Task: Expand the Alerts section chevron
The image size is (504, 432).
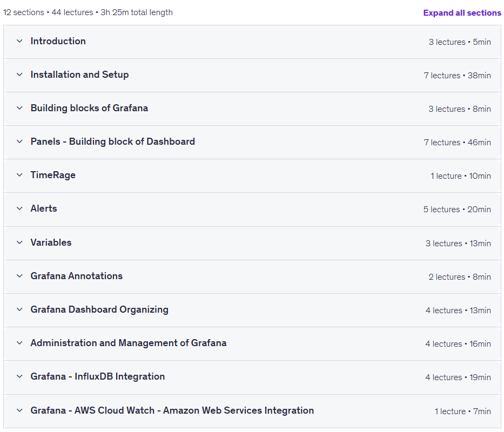Action: 19,208
